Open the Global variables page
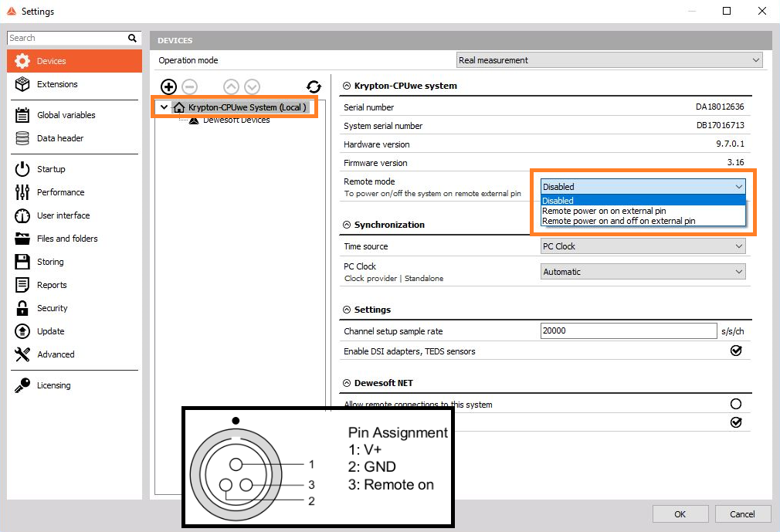 point(75,115)
